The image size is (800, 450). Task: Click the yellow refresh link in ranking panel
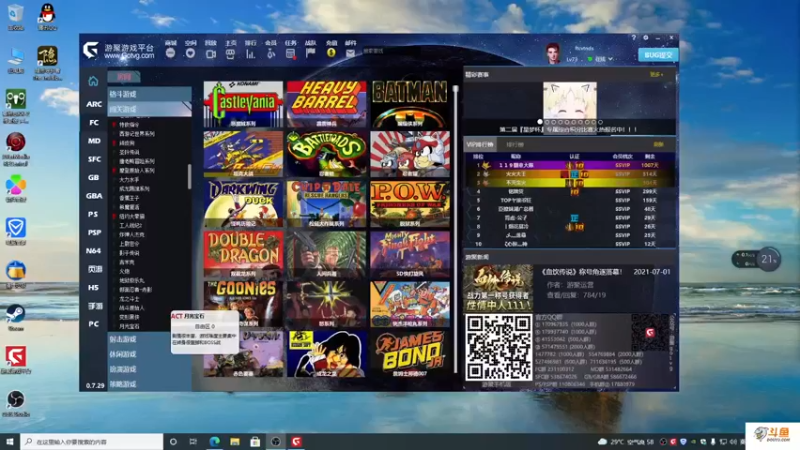(658, 144)
